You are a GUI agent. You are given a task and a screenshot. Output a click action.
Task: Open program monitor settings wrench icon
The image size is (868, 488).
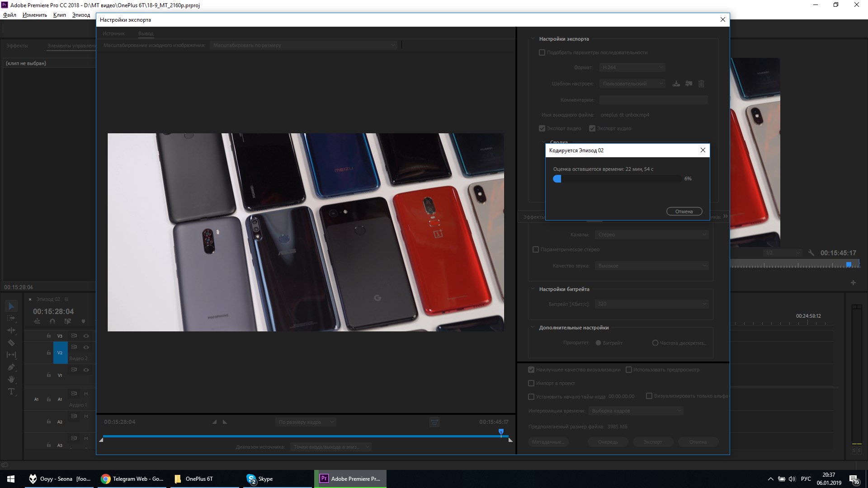click(x=811, y=253)
